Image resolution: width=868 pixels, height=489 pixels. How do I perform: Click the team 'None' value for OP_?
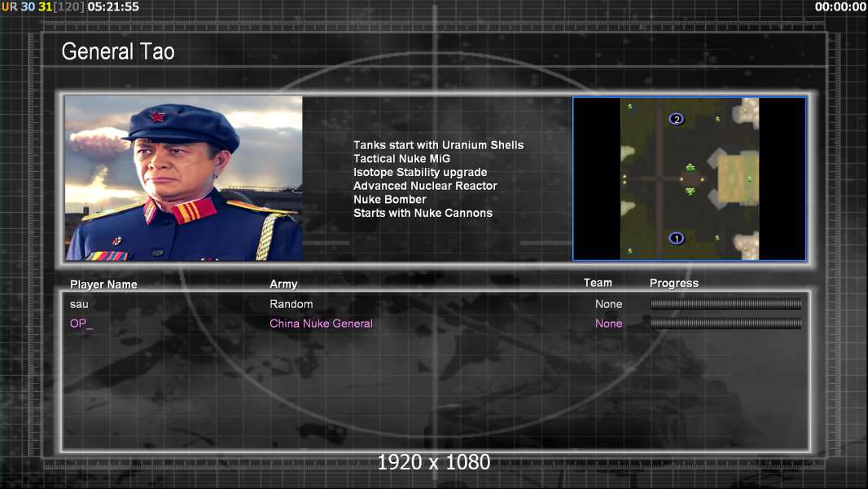[608, 324]
